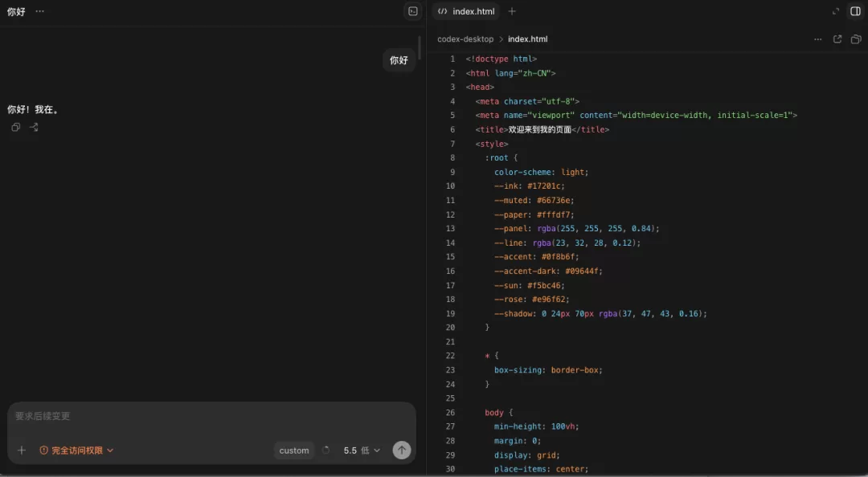Copy the 你好！我在。 reply
Image resolution: width=868 pixels, height=477 pixels.
(15, 127)
